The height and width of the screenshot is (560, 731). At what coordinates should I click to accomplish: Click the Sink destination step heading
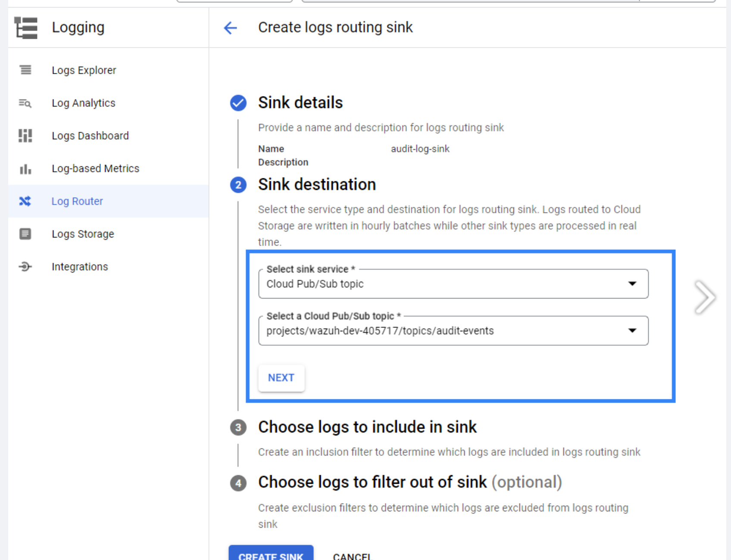[x=317, y=185]
